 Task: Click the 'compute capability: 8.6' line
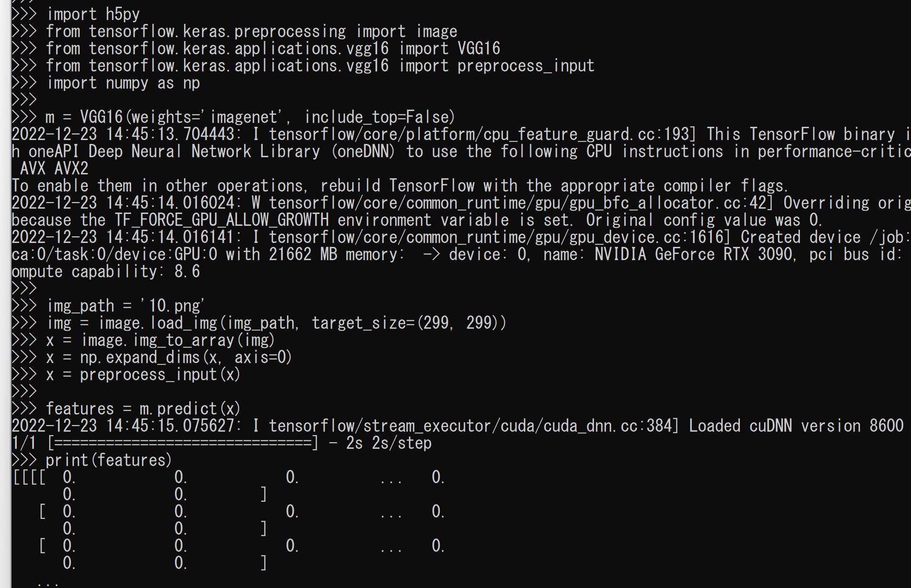(105, 272)
